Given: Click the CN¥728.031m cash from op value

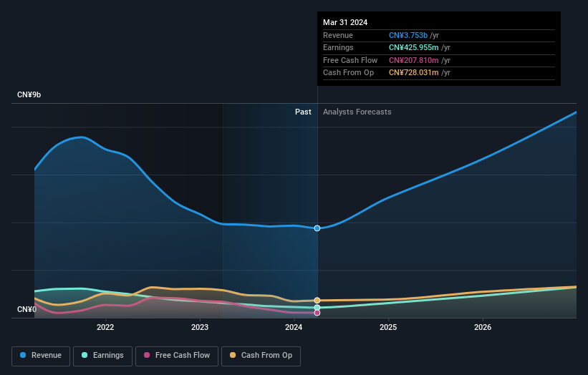Looking at the screenshot, I should [414, 73].
